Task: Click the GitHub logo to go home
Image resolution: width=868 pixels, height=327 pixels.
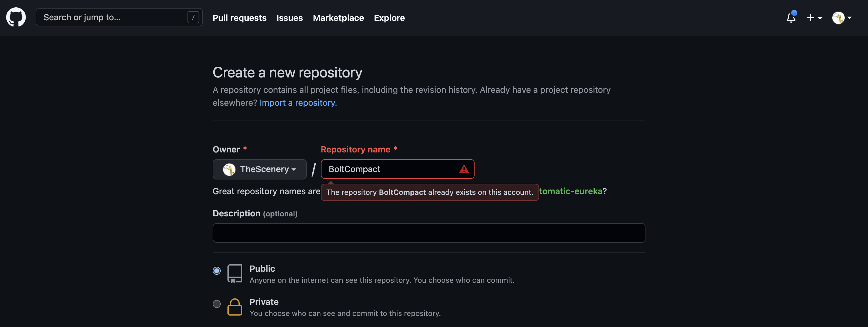Action: click(16, 17)
